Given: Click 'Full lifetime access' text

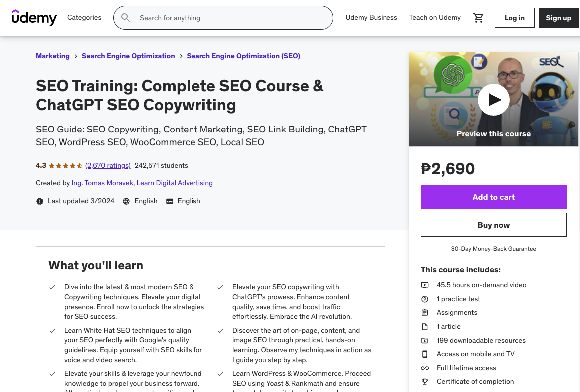Looking at the screenshot, I should [466, 368].
